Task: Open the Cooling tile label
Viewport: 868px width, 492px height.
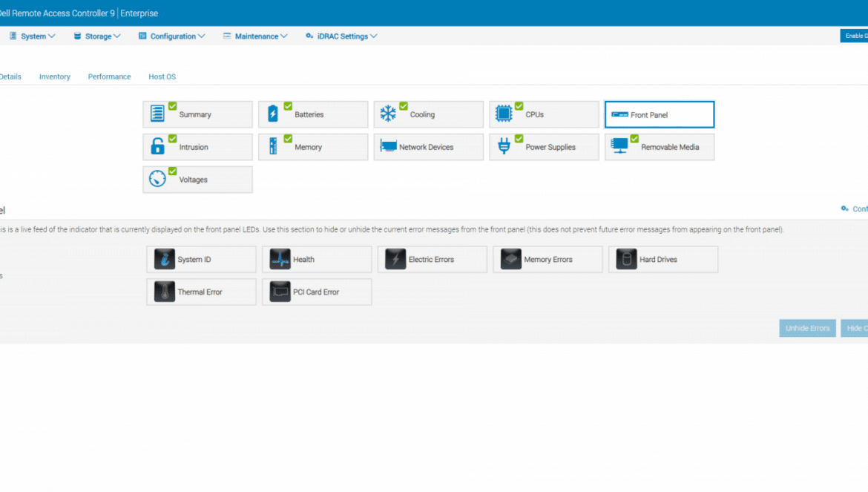Action: (422, 114)
